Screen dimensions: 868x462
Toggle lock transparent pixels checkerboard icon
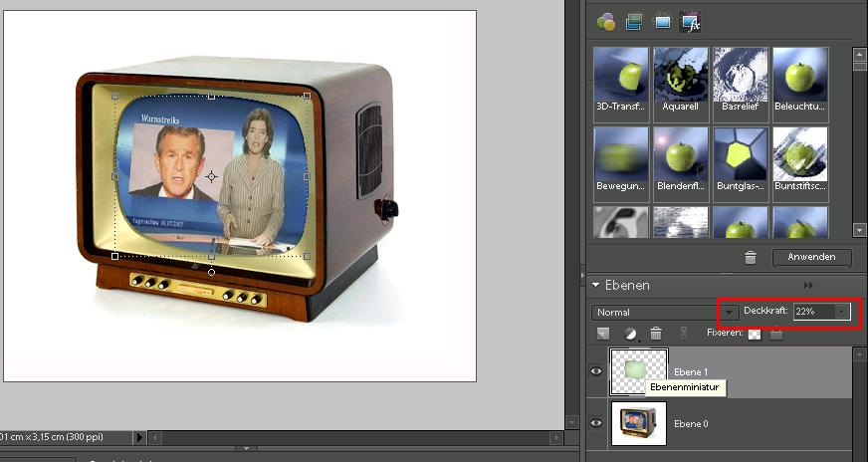tap(755, 334)
